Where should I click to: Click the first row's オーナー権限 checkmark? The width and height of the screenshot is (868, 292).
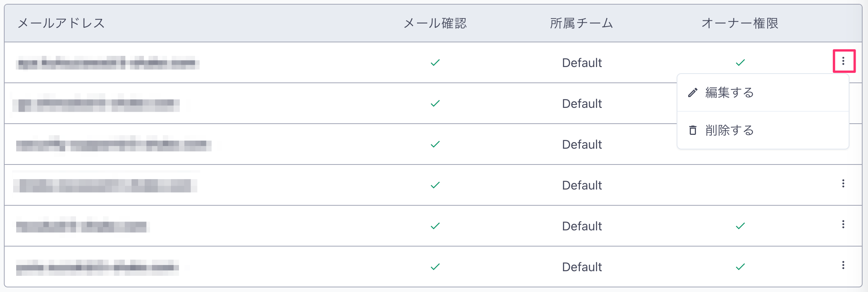740,62
